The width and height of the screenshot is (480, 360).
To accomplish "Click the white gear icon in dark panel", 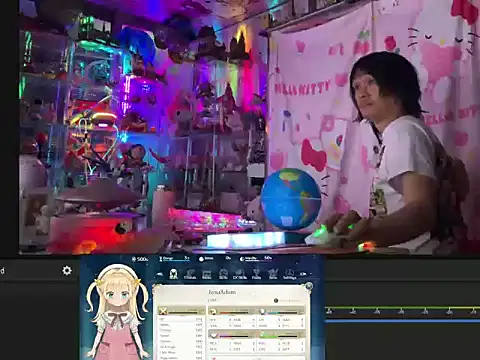I will coord(67,270).
